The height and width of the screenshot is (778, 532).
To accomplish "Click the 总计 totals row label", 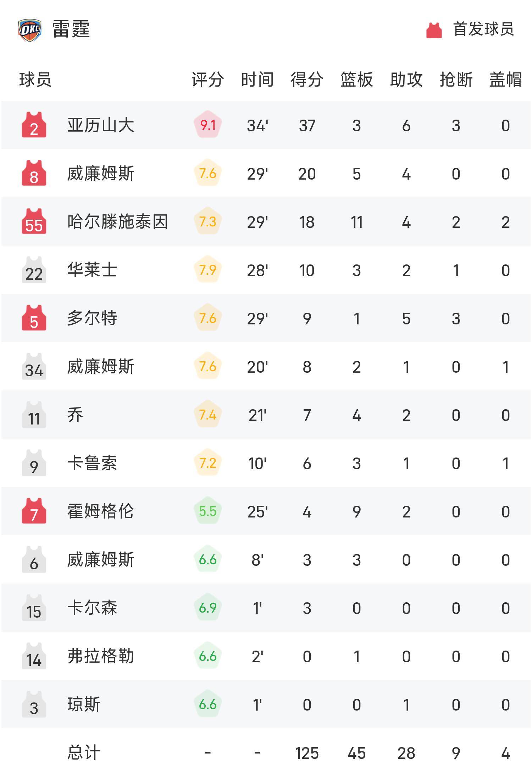I will click(84, 752).
